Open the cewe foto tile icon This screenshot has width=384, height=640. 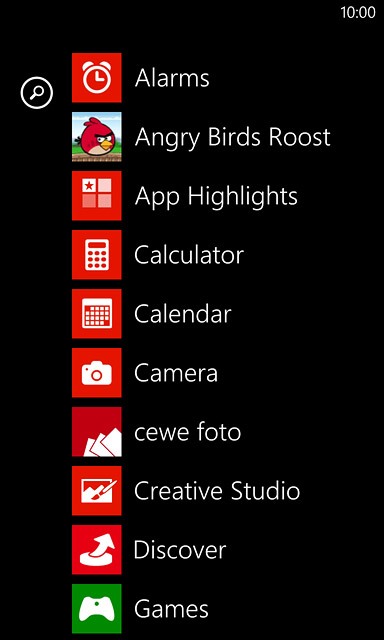(x=97, y=431)
